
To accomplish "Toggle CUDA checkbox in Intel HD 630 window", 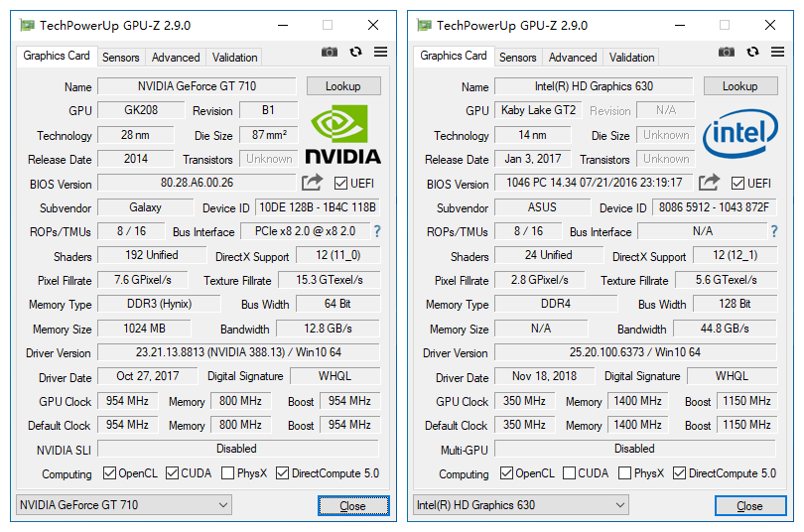I will tap(569, 472).
